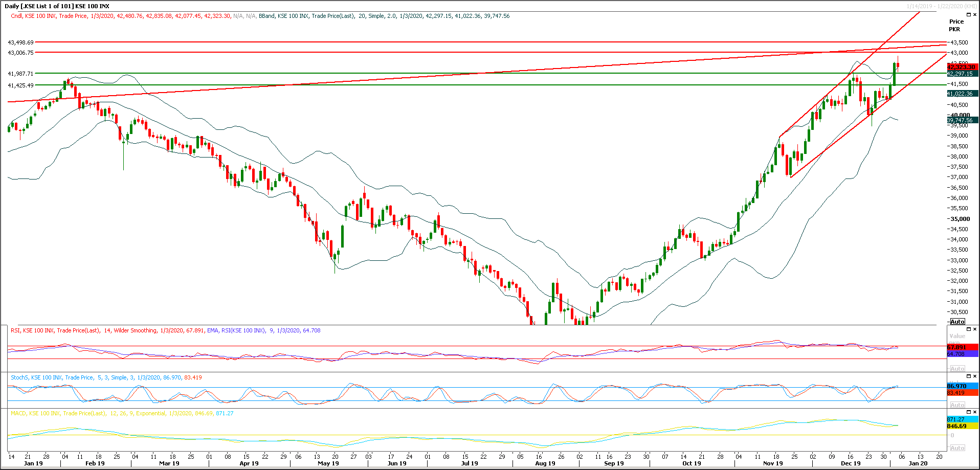The image size is (980, 470).
Task: Open the StochS indicator legend entry
Action: click(19, 377)
